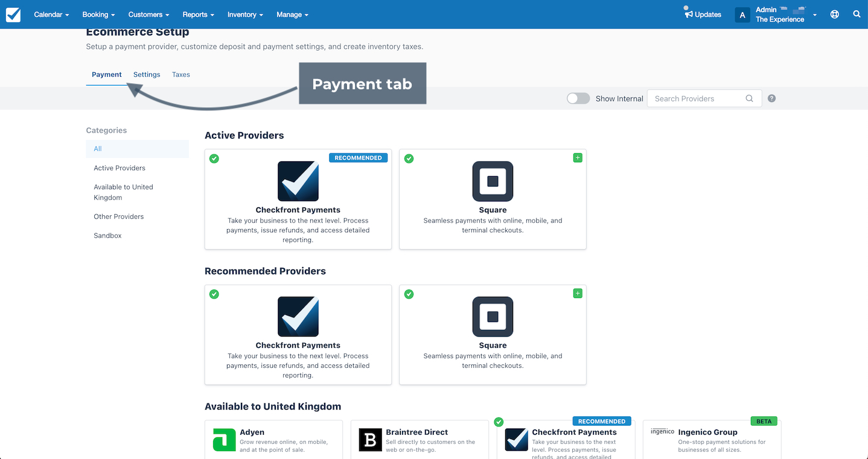Open the help lifebuoy icon in the top bar
This screenshot has height=459, width=868.
(x=835, y=14)
